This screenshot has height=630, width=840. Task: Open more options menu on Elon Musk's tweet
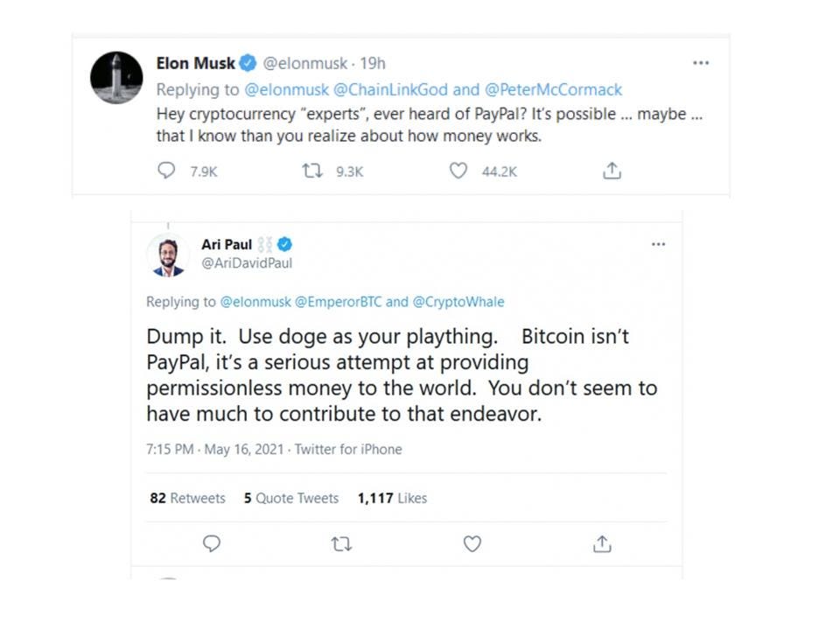pyautogui.click(x=701, y=63)
